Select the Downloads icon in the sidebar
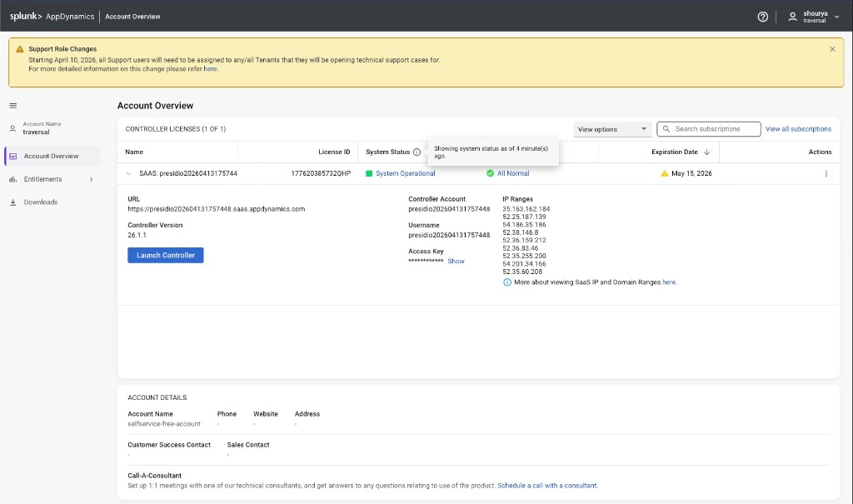 tap(12, 202)
